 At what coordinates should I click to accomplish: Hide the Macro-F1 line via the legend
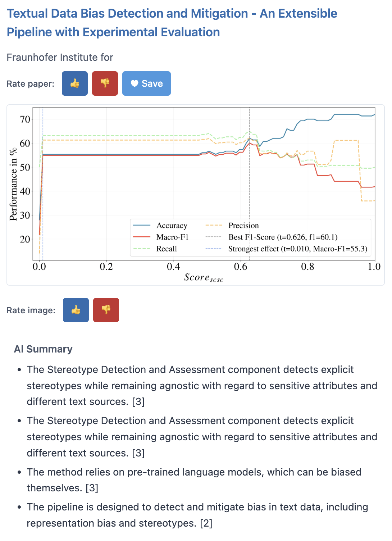click(169, 237)
